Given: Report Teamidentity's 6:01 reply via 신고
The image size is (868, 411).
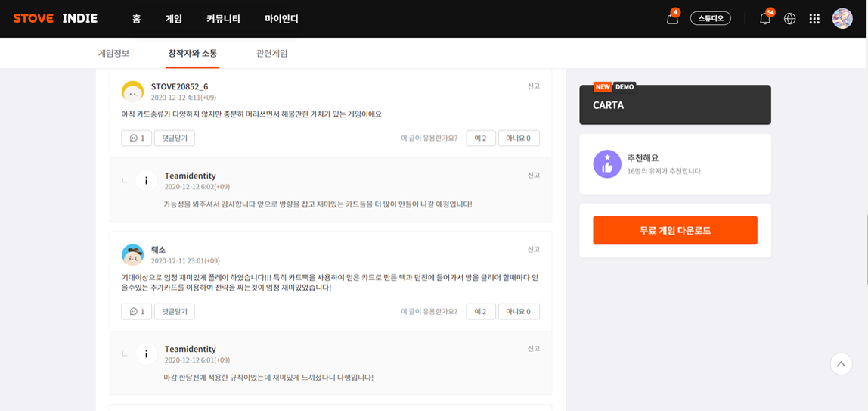Looking at the screenshot, I should point(533,348).
